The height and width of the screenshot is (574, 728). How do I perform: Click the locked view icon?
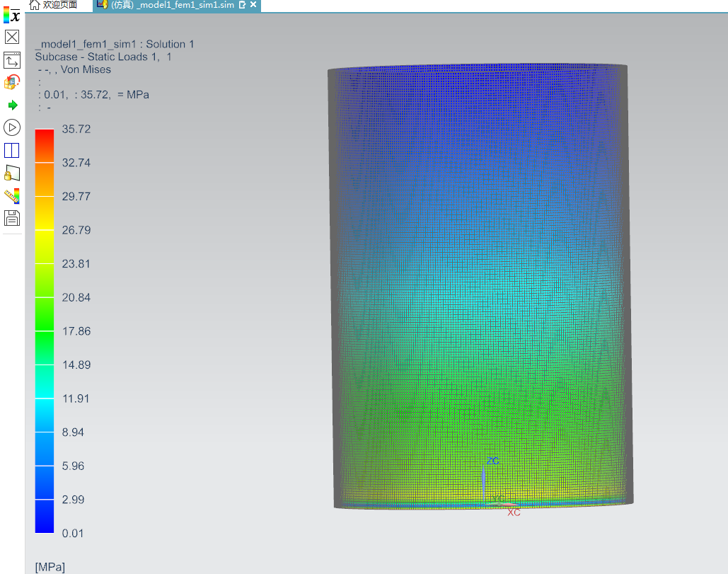click(x=11, y=173)
